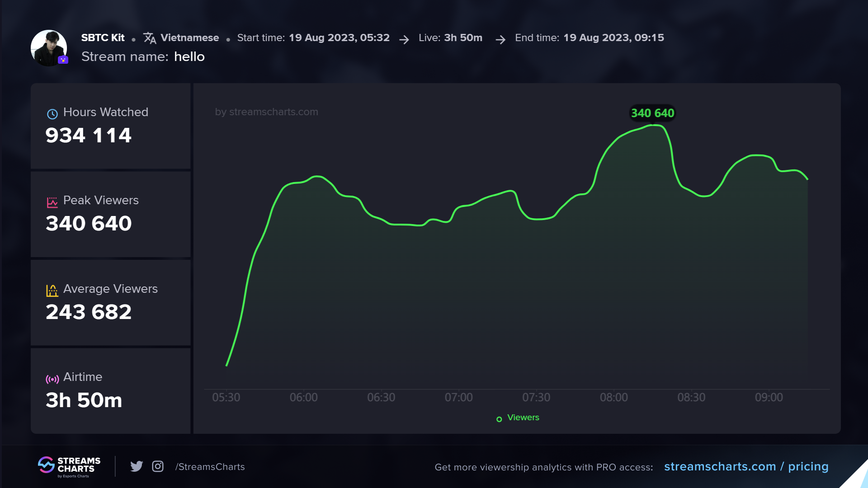Screen dimensions: 868x488
Task: Click the stream name 'hello'
Action: (x=189, y=57)
